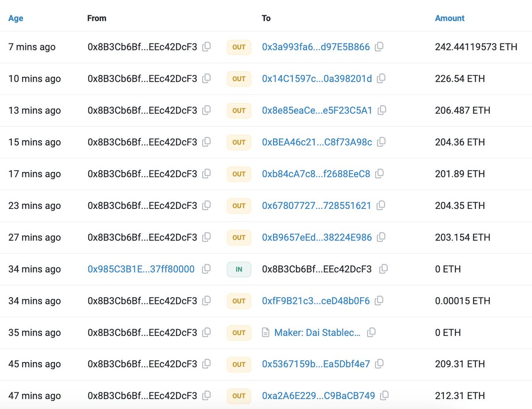
Task: Copy the 0x3a993fa6 destination address
Action: (379, 47)
